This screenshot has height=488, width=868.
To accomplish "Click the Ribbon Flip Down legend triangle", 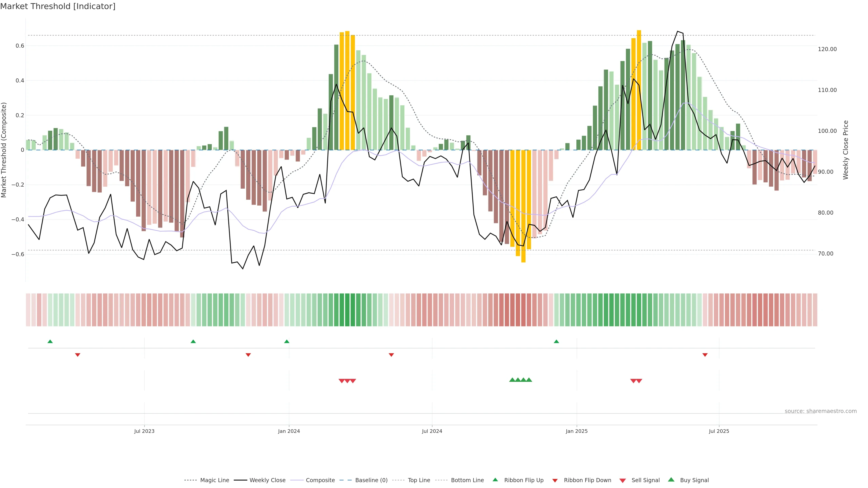I will [555, 481].
